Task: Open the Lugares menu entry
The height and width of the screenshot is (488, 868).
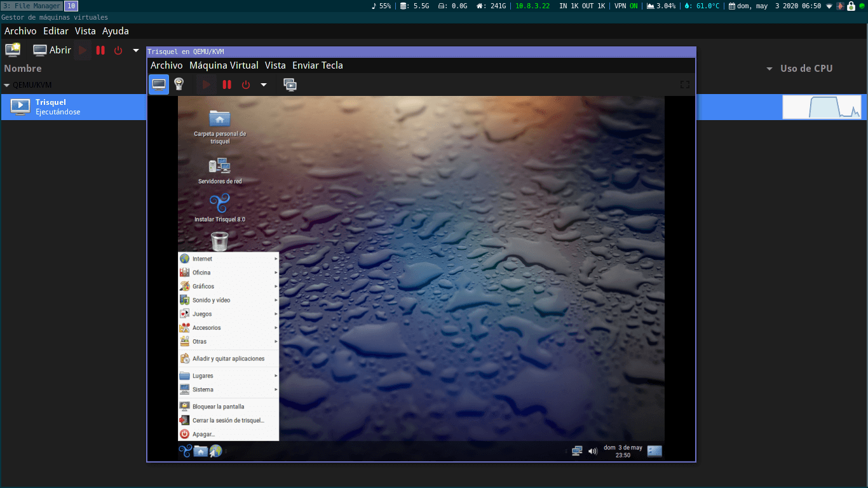Action: pyautogui.click(x=229, y=376)
